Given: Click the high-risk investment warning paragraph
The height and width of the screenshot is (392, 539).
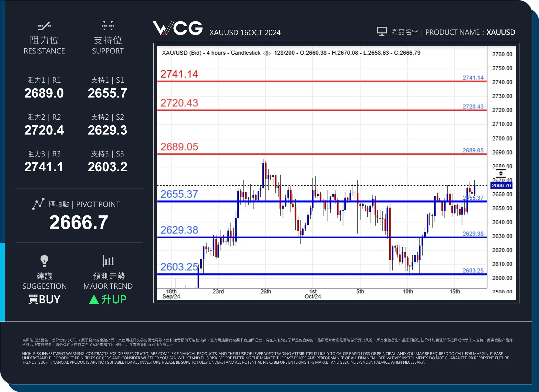Looking at the screenshot, I should [x=265, y=358].
